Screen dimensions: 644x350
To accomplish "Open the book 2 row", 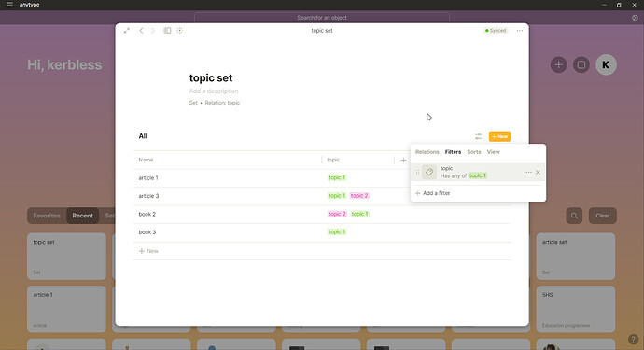I will [147, 214].
